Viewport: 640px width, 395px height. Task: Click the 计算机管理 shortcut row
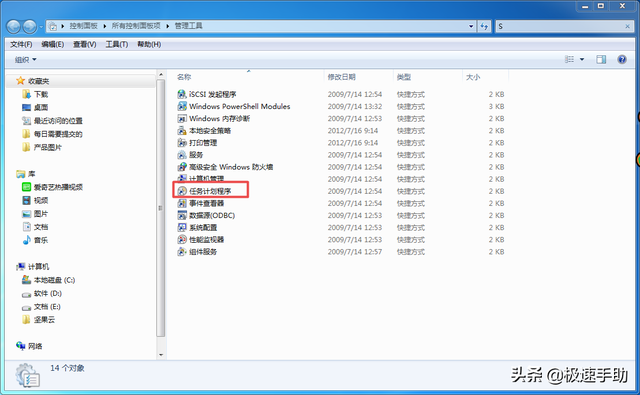[341, 179]
